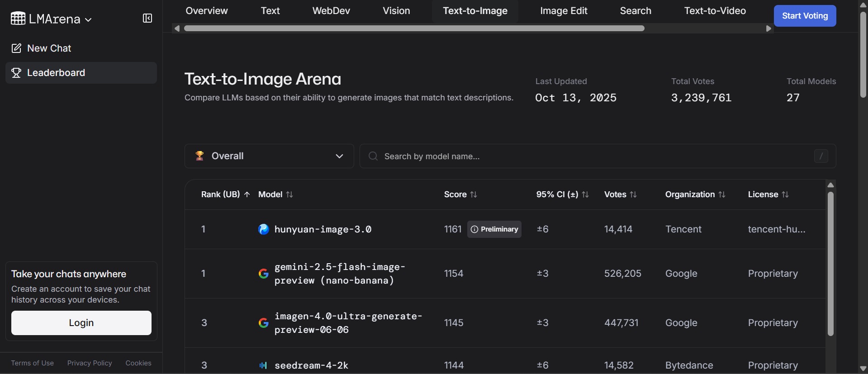Click the Leaderboard trophy icon in sidebar

pos(16,73)
